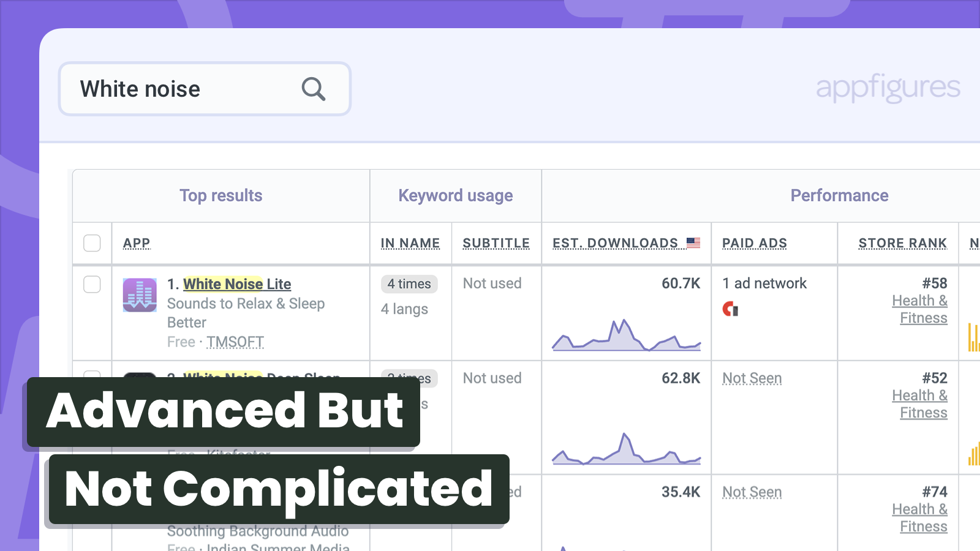Viewport: 980px width, 551px height.
Task: Click the Performance group header
Action: click(839, 196)
